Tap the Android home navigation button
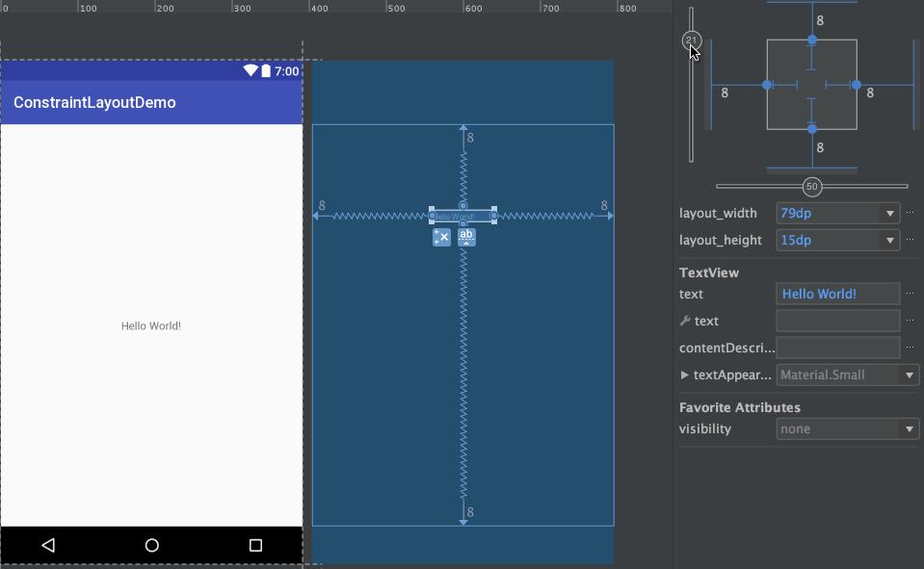924x569 pixels. [152, 546]
